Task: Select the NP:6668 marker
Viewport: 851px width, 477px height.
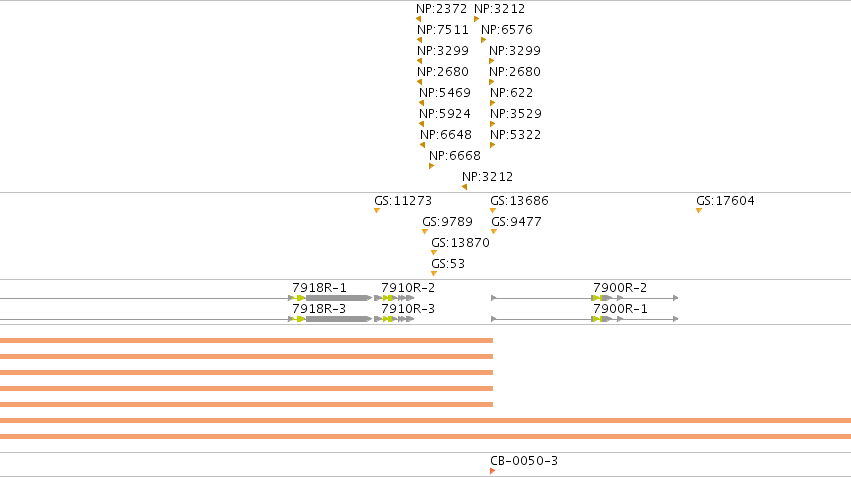Action: (431, 166)
